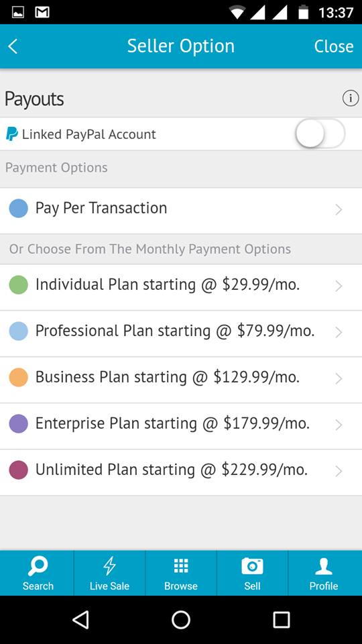
Task: Click the purple Enterprise Plan color dot
Action: pyautogui.click(x=19, y=423)
